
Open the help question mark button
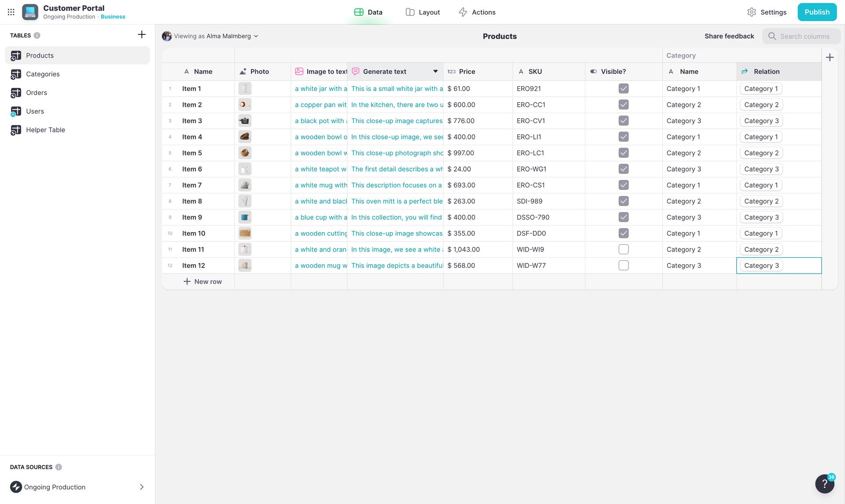[824, 484]
